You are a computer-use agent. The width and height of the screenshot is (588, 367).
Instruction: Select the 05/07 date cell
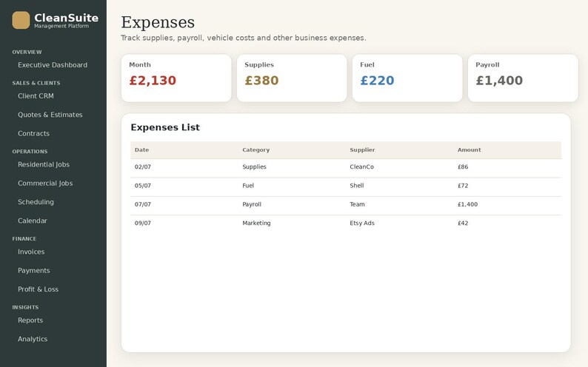tap(142, 186)
